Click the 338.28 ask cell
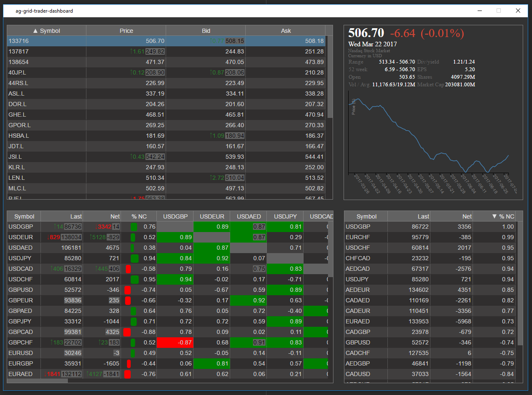Viewport: 532px width, 395px height. click(285, 93)
